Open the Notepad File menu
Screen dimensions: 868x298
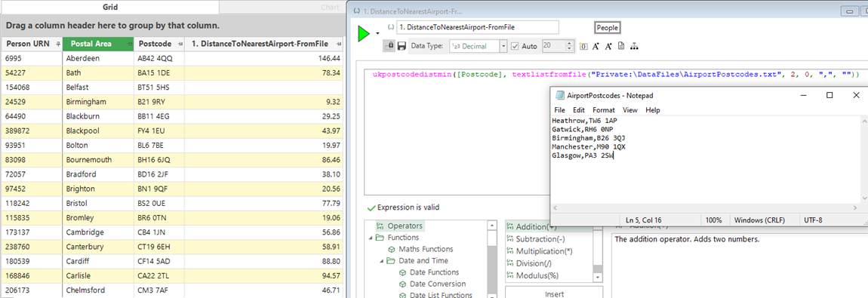pos(559,110)
